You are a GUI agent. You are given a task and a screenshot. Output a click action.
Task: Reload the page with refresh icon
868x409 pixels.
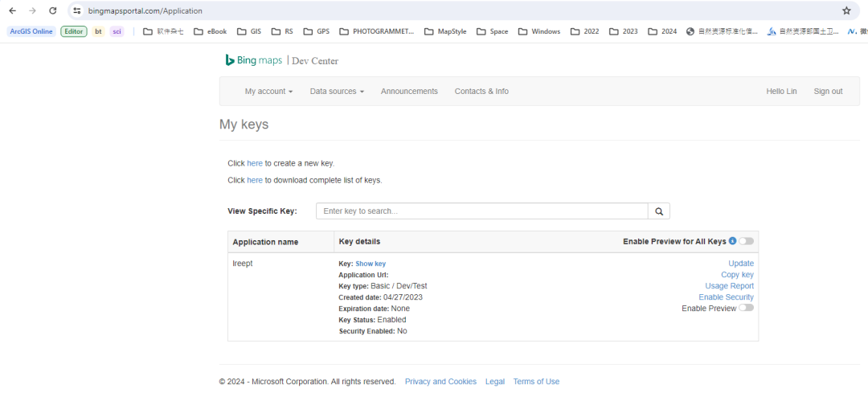(x=52, y=10)
